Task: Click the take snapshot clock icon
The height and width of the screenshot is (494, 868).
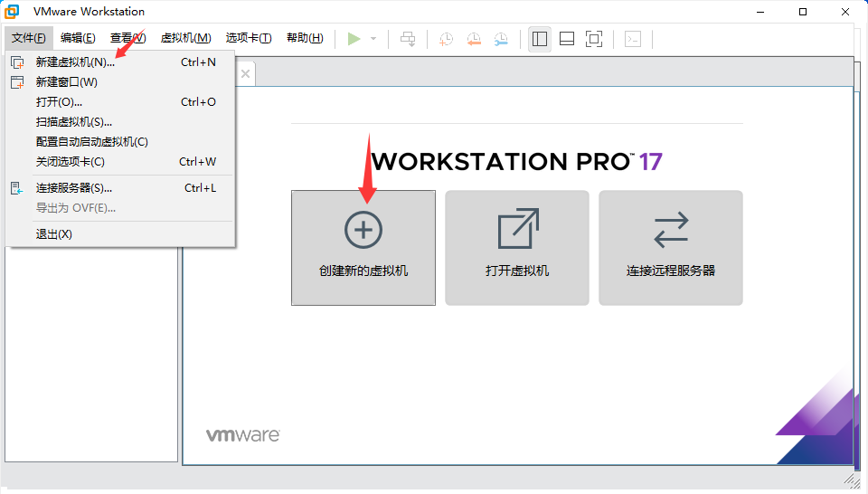Action: point(446,39)
